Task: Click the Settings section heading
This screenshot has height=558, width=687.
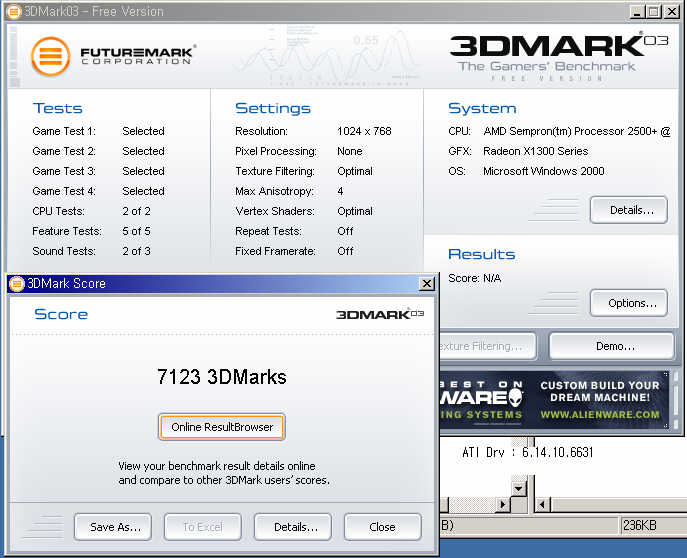Action: [x=273, y=108]
